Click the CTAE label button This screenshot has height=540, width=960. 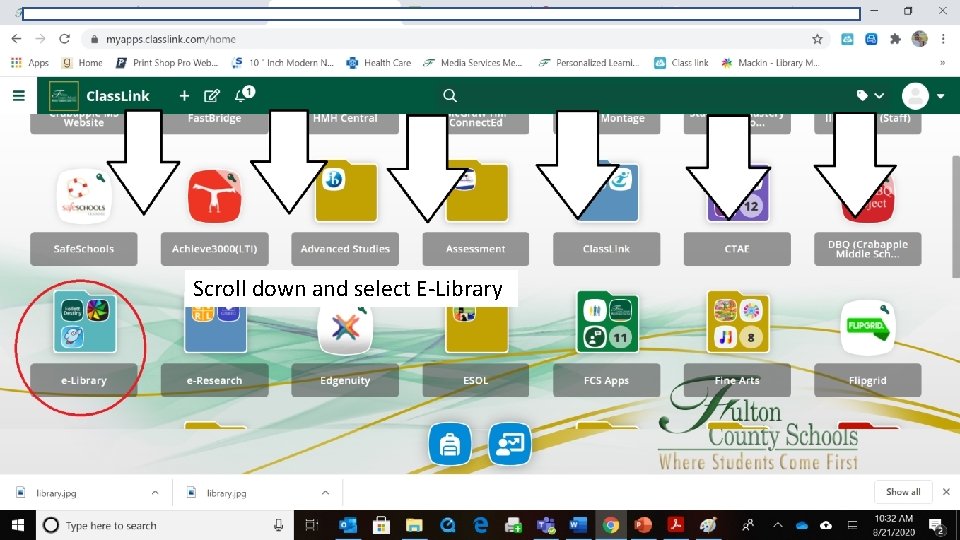click(x=737, y=249)
